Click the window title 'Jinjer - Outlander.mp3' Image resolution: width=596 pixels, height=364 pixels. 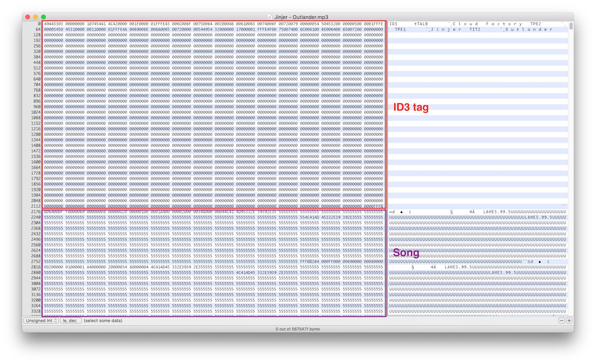coord(301,17)
